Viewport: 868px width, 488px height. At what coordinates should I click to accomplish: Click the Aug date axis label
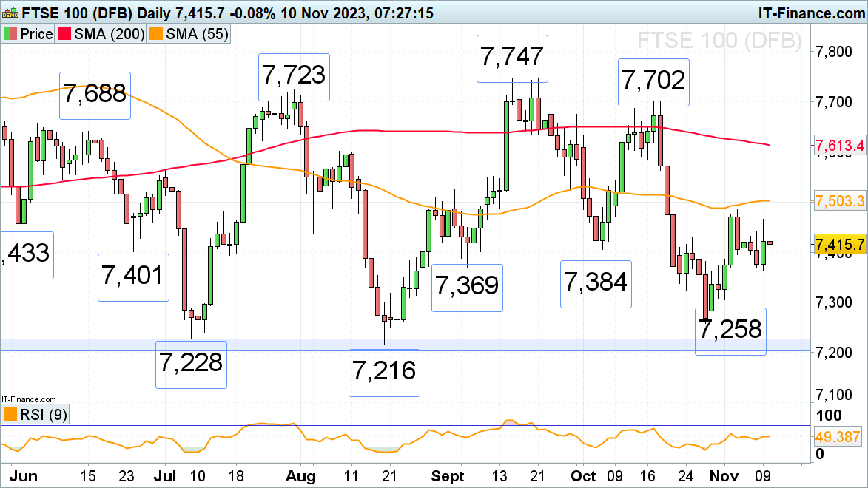click(x=300, y=476)
